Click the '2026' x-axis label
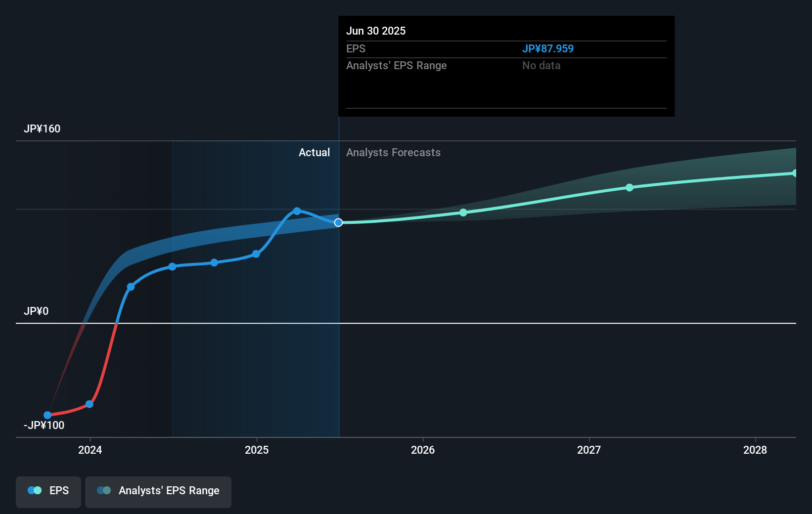 pyautogui.click(x=423, y=450)
